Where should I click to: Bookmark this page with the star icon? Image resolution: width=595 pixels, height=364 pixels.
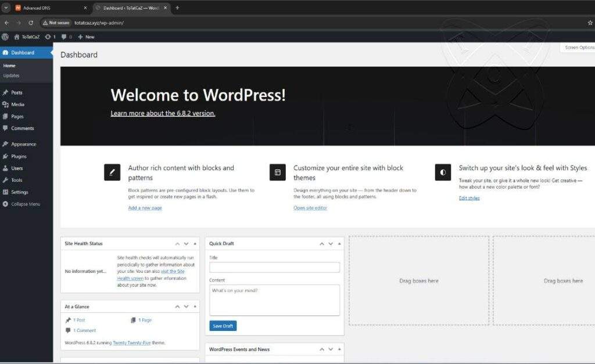tap(590, 23)
